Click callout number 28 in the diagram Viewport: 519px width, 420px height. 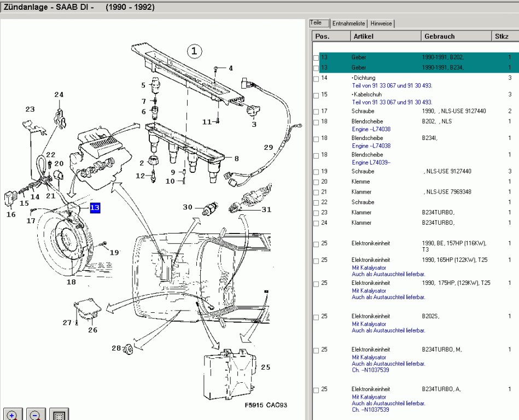point(116,348)
